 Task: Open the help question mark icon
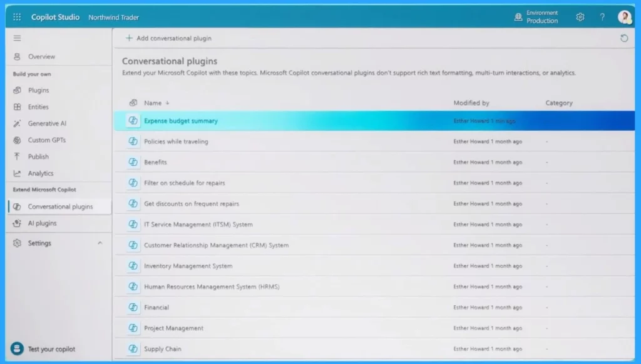point(602,17)
